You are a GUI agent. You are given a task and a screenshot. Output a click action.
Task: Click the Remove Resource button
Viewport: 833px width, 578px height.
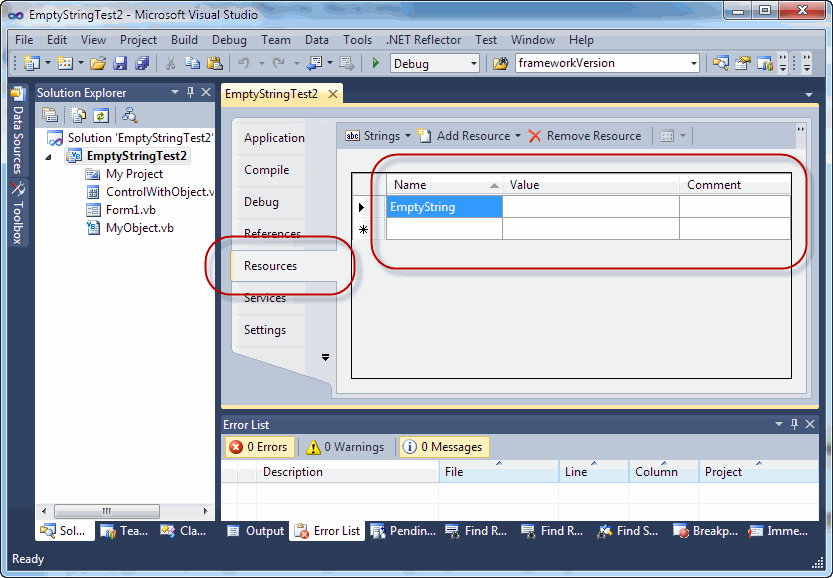(585, 136)
